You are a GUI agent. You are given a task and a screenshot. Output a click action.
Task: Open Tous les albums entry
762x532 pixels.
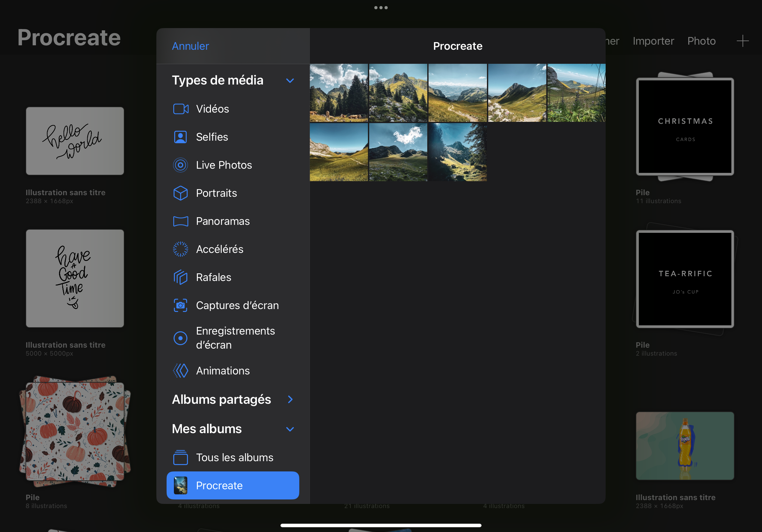click(x=234, y=457)
